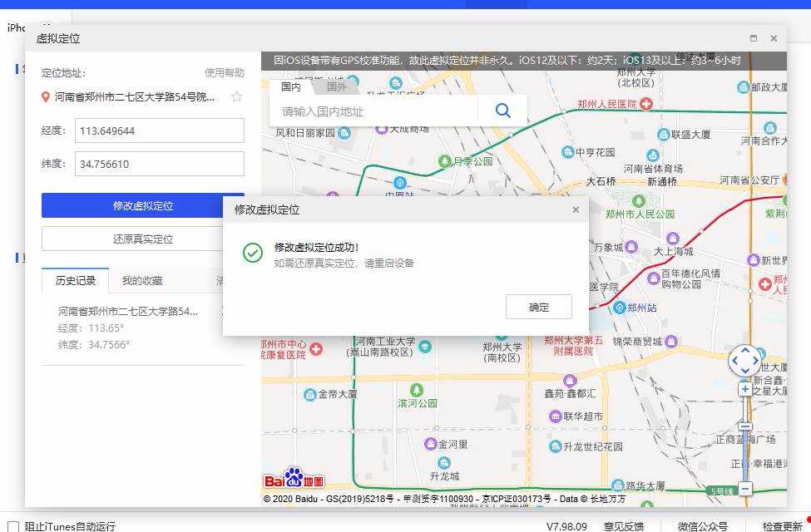Click 百年德化风情购物公园 marker

[x=654, y=278]
